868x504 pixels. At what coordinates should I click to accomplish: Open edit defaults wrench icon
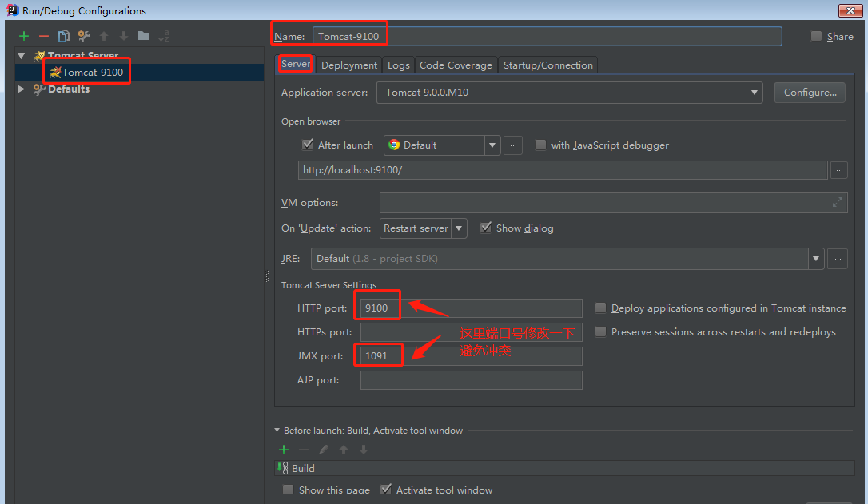pos(84,36)
